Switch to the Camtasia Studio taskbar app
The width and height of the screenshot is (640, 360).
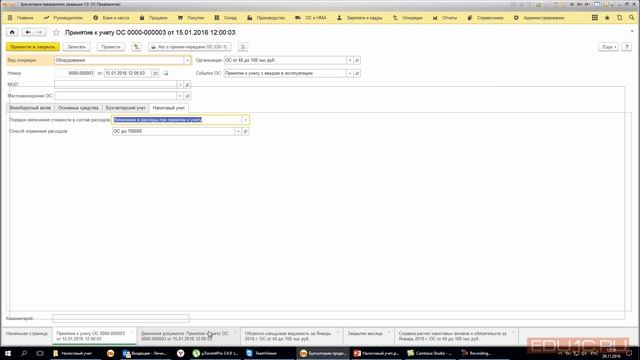(x=429, y=353)
